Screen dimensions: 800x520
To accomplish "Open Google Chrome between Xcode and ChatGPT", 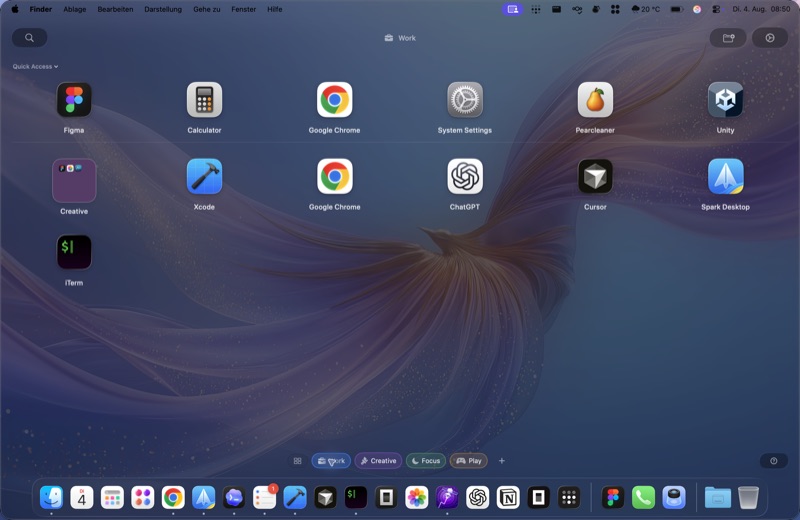I will (335, 177).
